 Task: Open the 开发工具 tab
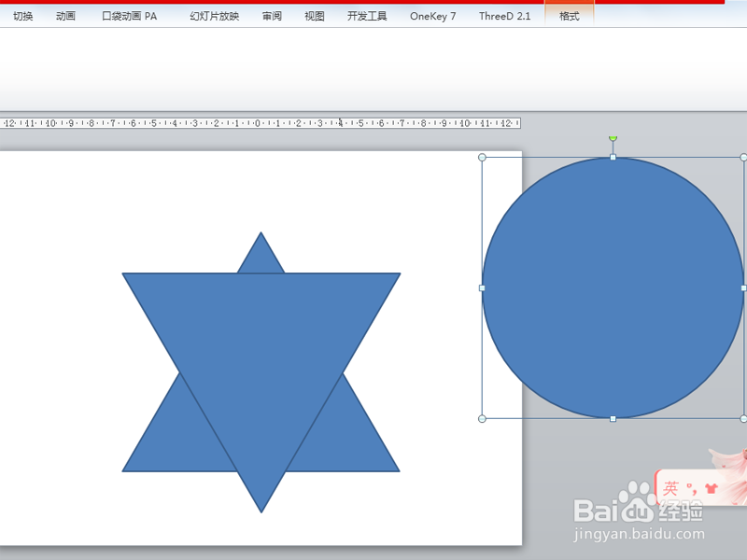point(367,16)
